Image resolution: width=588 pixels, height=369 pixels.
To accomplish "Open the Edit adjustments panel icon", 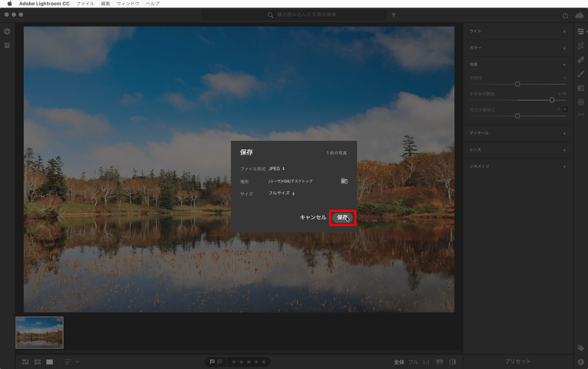I will click(x=581, y=31).
